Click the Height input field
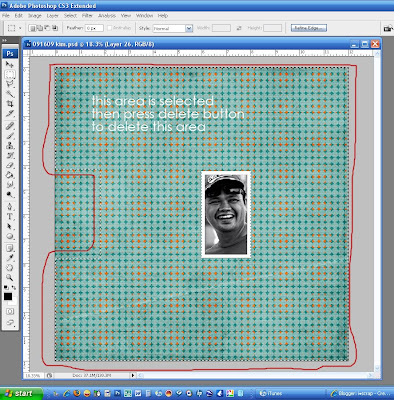Image resolution: width=394 pixels, height=400 pixels. pyautogui.click(x=273, y=28)
